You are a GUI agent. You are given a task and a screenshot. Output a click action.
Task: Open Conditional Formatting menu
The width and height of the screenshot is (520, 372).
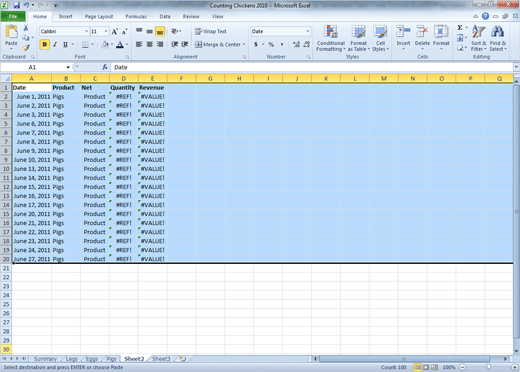(x=331, y=38)
